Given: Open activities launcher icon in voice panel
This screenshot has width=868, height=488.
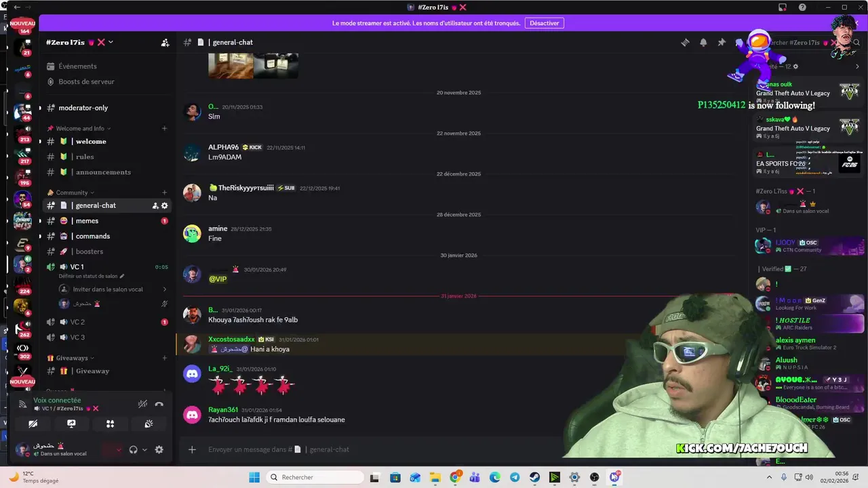Looking at the screenshot, I should 110,424.
